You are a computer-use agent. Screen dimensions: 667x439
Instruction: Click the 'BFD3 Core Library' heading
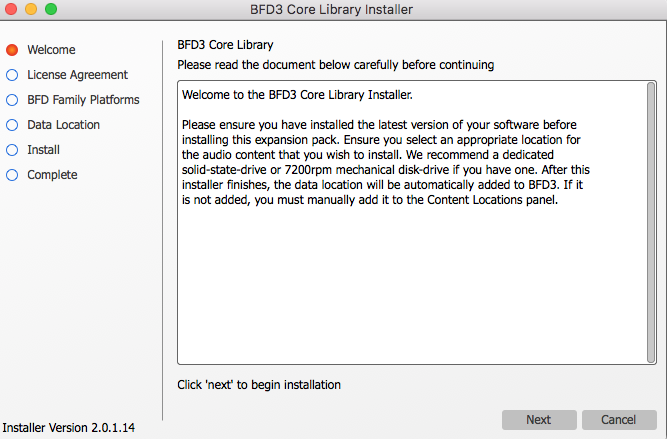[225, 45]
